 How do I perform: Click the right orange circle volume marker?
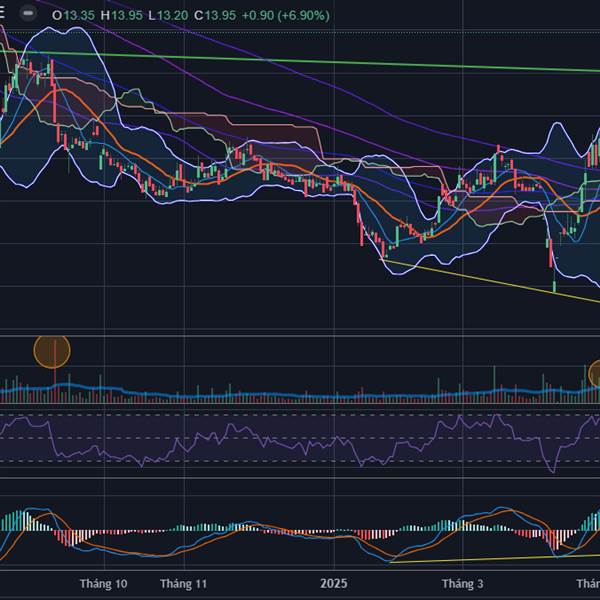(595, 374)
